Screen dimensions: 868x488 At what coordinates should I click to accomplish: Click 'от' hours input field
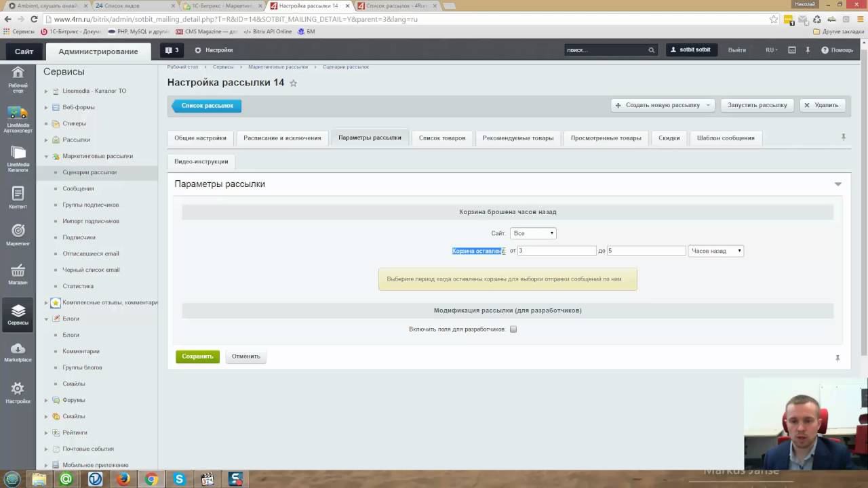pos(557,251)
